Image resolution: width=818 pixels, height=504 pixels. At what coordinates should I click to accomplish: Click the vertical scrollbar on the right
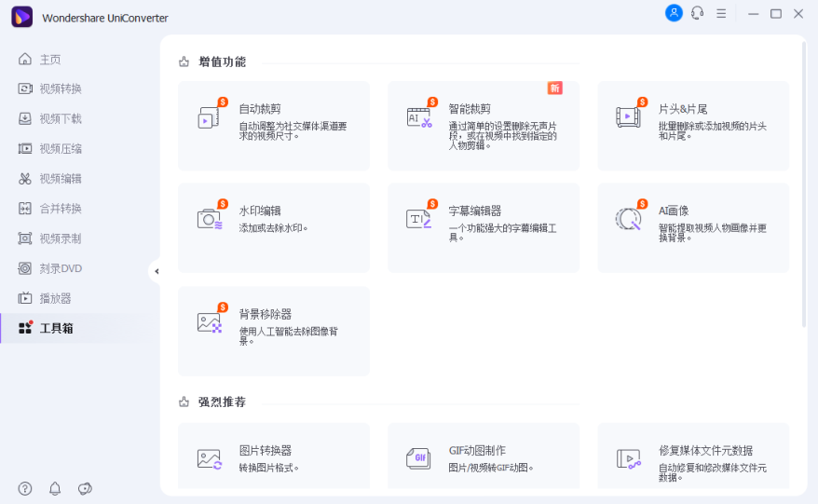coord(804,184)
